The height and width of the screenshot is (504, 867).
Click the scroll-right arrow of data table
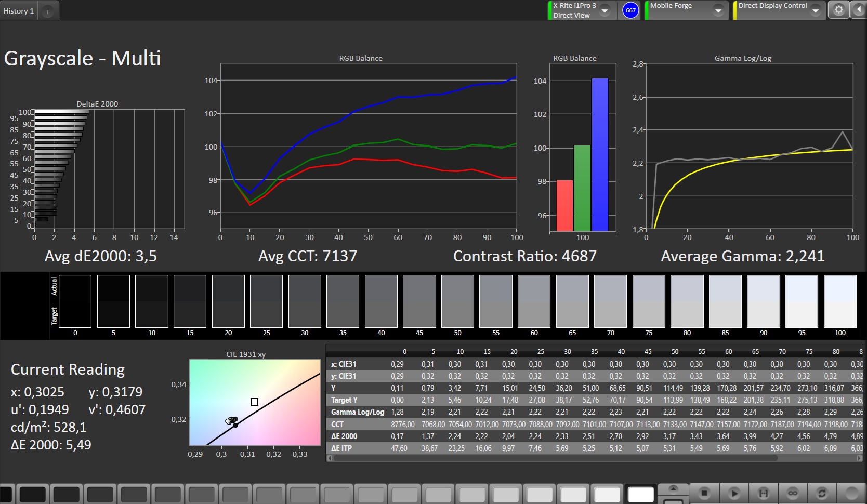pyautogui.click(x=859, y=458)
